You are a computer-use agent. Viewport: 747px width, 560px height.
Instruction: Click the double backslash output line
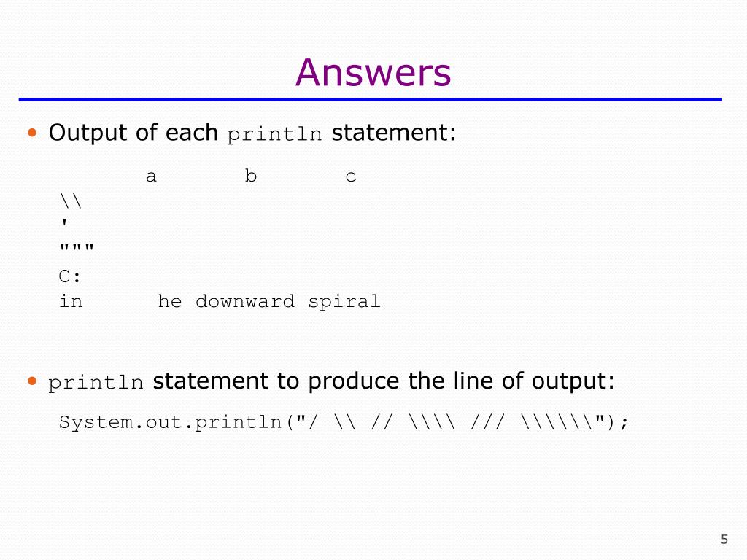click(x=71, y=201)
